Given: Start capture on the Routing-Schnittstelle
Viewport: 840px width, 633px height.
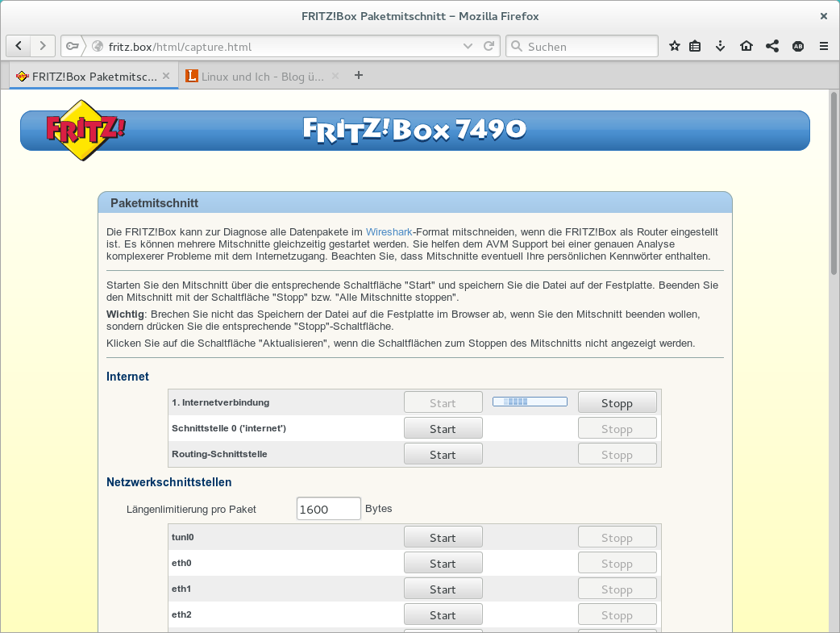Looking at the screenshot, I should (x=443, y=454).
